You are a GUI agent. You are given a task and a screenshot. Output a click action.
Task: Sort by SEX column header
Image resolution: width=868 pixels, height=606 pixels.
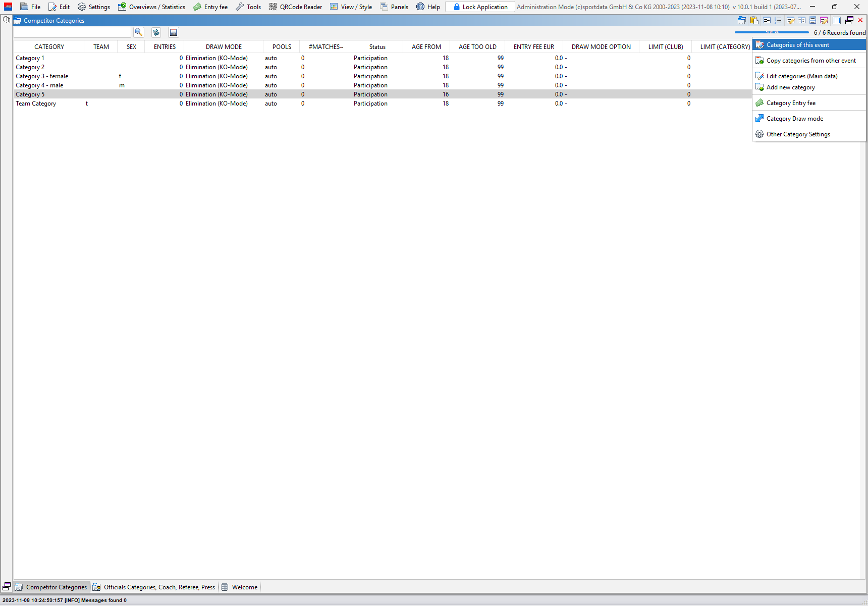(131, 47)
